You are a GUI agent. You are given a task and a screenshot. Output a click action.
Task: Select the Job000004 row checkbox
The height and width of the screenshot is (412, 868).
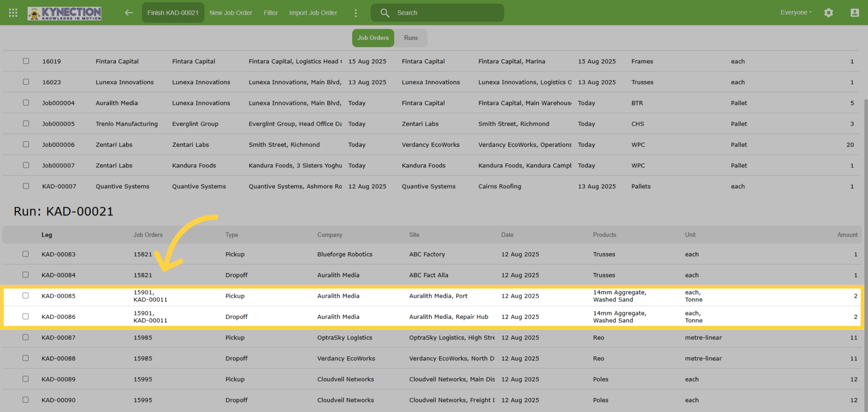tap(26, 103)
